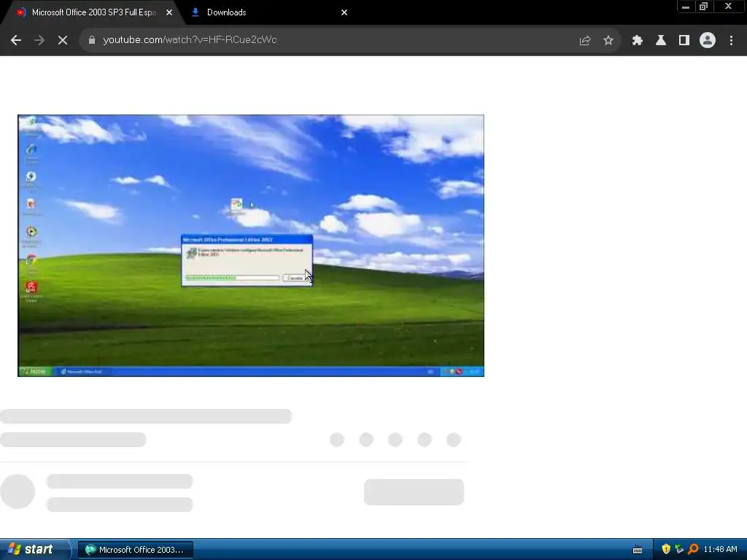Image resolution: width=747 pixels, height=560 pixels.
Task: Toggle the side panel icon
Action: (x=684, y=41)
